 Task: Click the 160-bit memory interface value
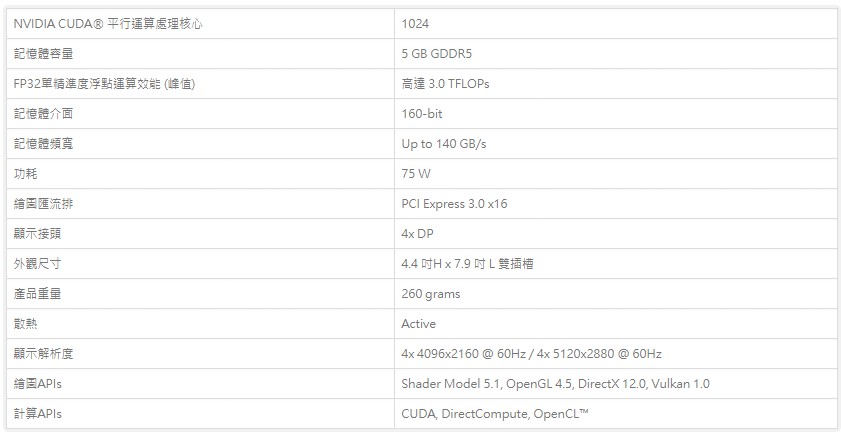pyautogui.click(x=422, y=114)
